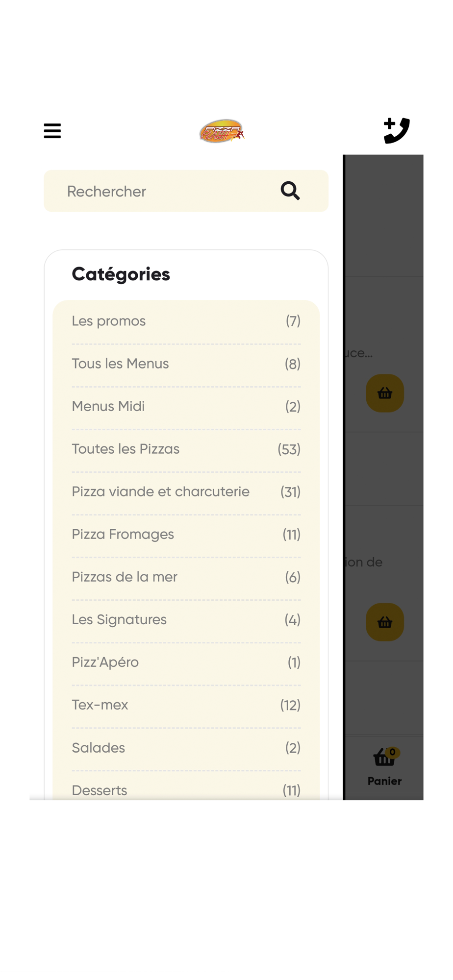Screen dimensions: 453x980
Task: Focus the Rechercher search field
Action: (186, 191)
